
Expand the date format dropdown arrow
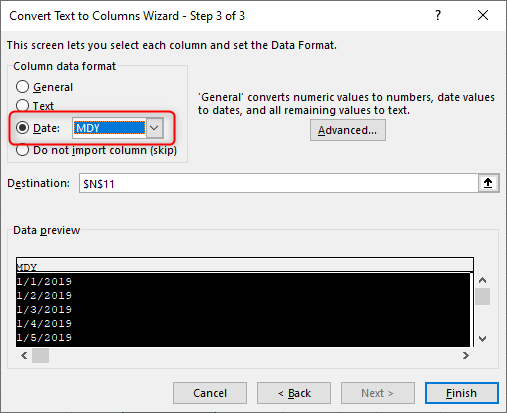tap(154, 128)
